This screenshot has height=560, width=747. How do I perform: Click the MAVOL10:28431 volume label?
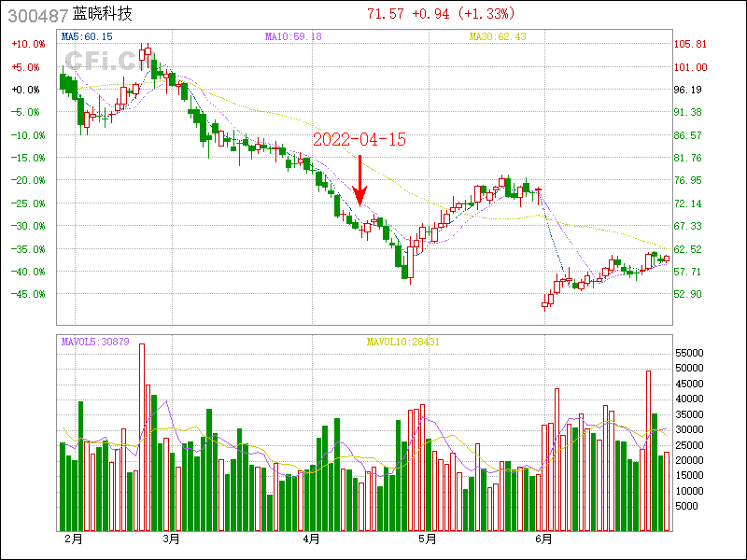point(402,342)
